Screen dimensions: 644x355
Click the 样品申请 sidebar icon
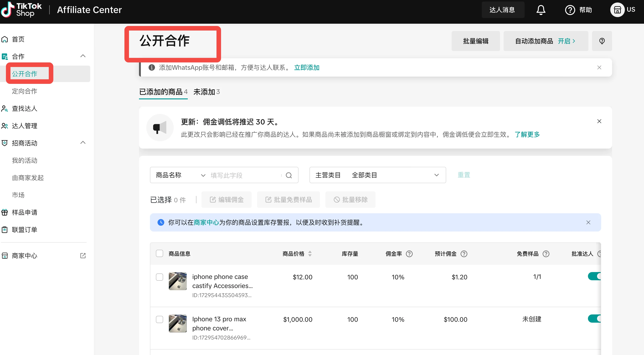tap(5, 212)
